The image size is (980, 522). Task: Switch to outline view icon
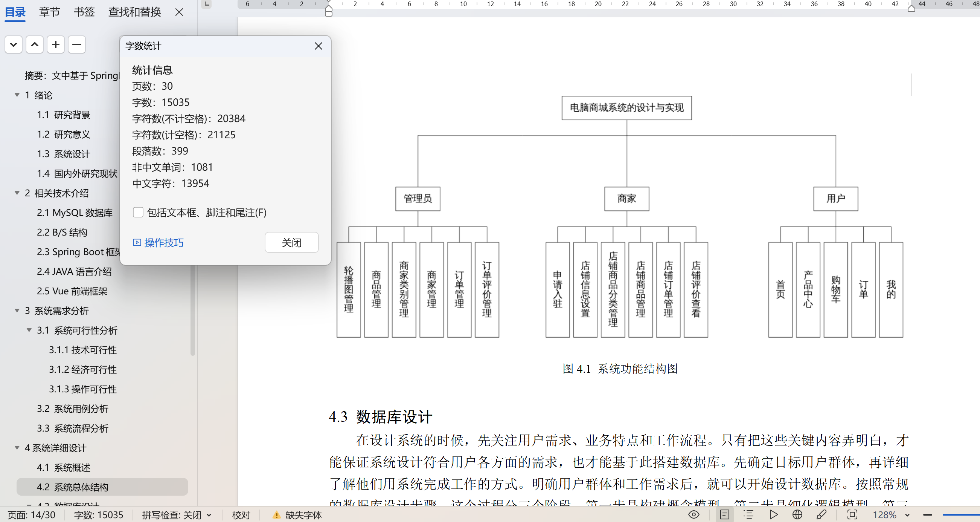748,515
